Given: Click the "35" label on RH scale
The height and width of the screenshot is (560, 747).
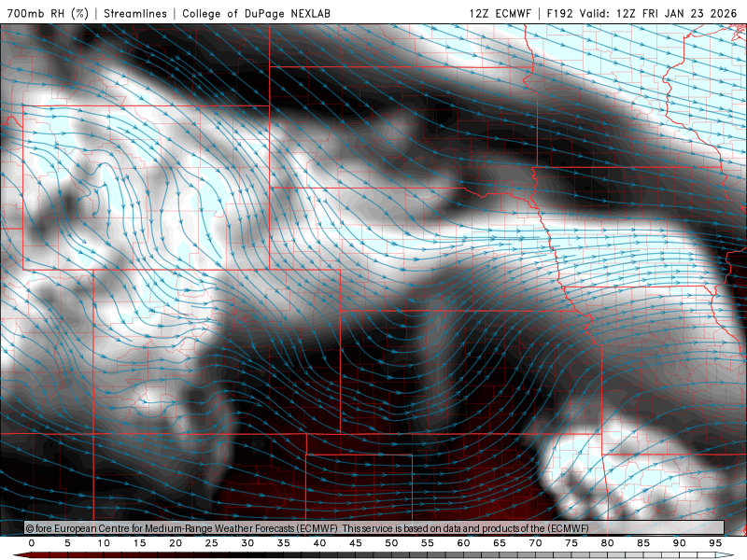Looking at the screenshot, I should point(284,543).
